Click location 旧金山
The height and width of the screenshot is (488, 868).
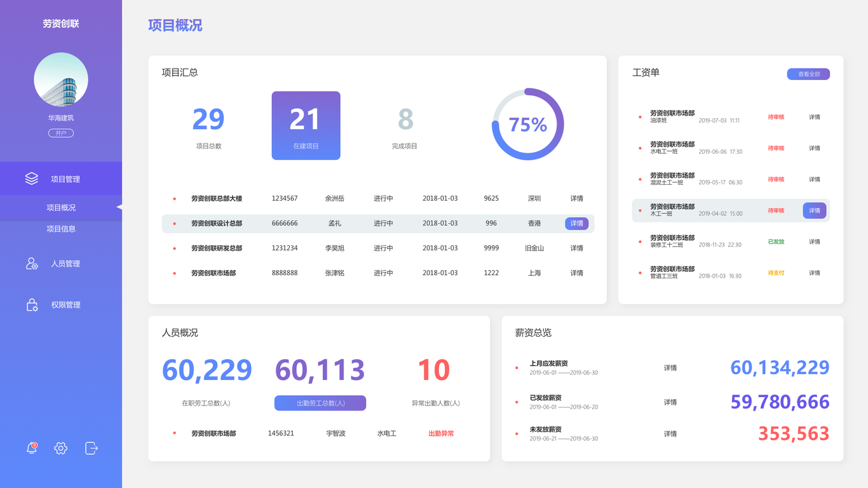(x=534, y=248)
